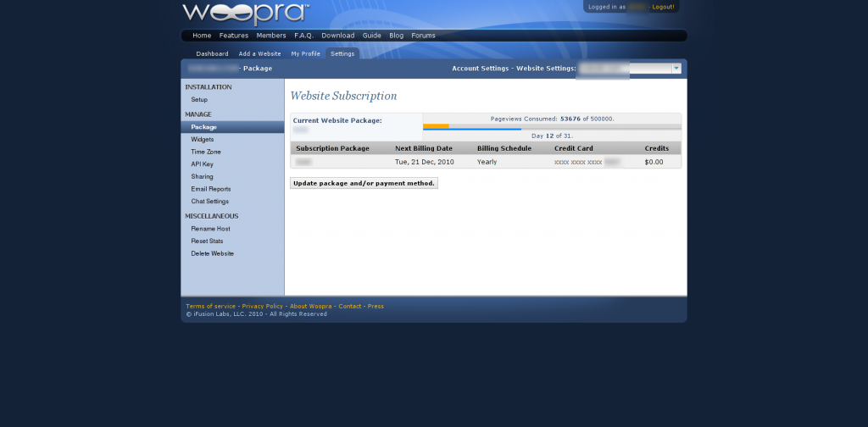Image resolution: width=868 pixels, height=427 pixels.
Task: Visit the Blog from navigation bar
Action: pos(397,36)
